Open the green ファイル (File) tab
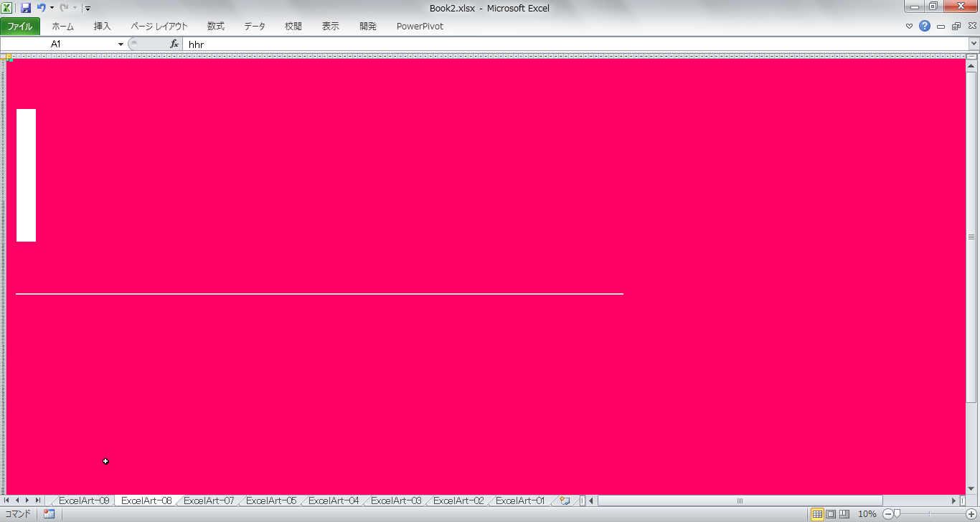 point(20,27)
